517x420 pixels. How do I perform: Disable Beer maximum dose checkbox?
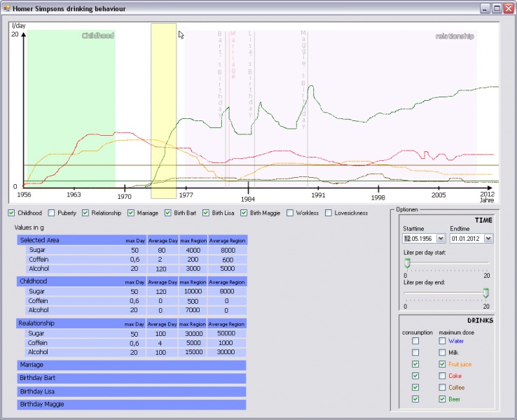[x=442, y=399]
